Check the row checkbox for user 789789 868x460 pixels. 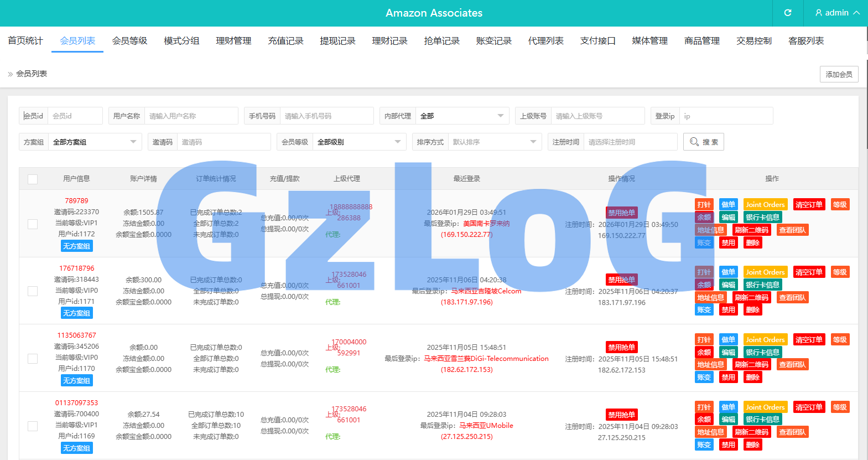pyautogui.click(x=33, y=224)
